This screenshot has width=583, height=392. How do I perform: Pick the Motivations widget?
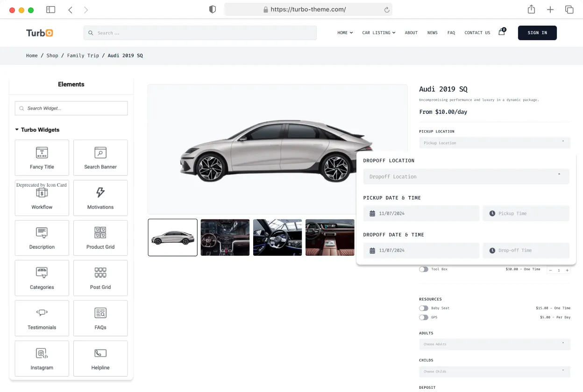(x=100, y=198)
